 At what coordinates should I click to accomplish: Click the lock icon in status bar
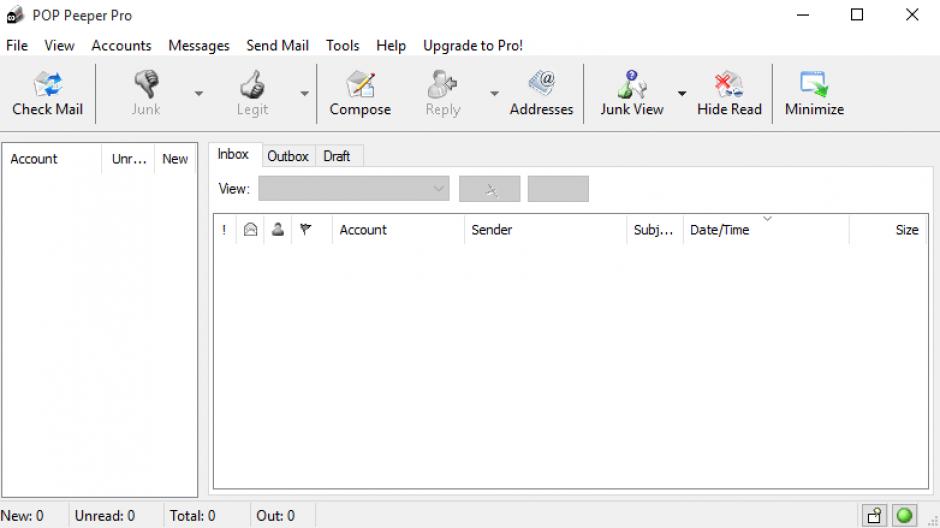(x=875, y=515)
